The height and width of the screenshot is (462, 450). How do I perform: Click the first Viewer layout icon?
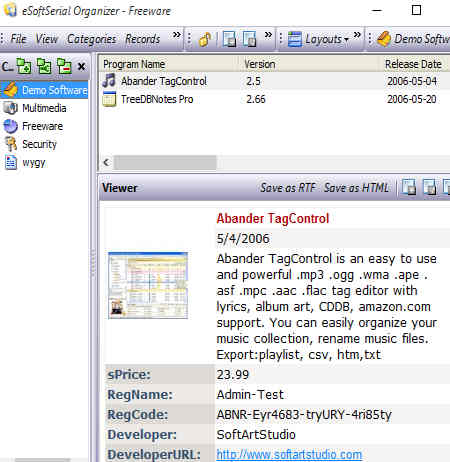click(409, 187)
